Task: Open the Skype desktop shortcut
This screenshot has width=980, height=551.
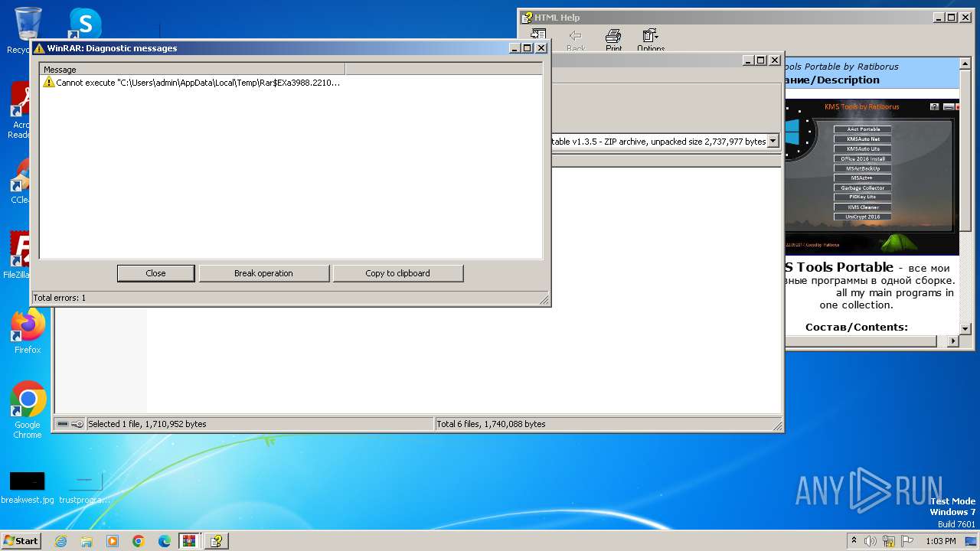Action: pos(84,24)
